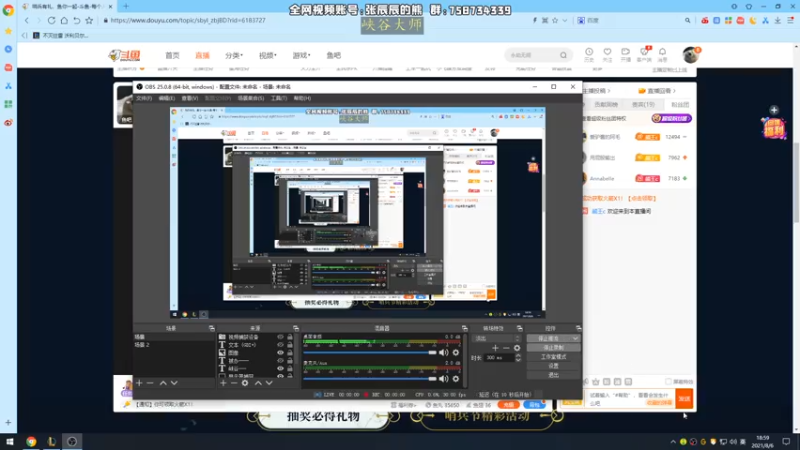Toggle visibility of video capture device source
This screenshot has width=800, height=450.
pyautogui.click(x=280, y=337)
